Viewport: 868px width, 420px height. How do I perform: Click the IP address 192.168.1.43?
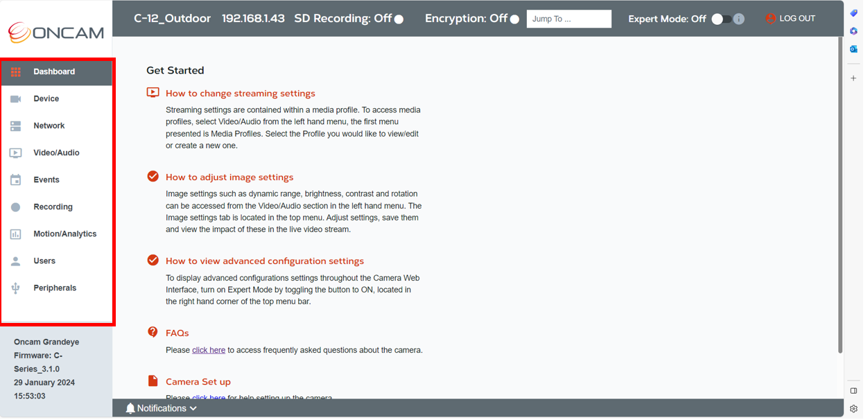(253, 19)
